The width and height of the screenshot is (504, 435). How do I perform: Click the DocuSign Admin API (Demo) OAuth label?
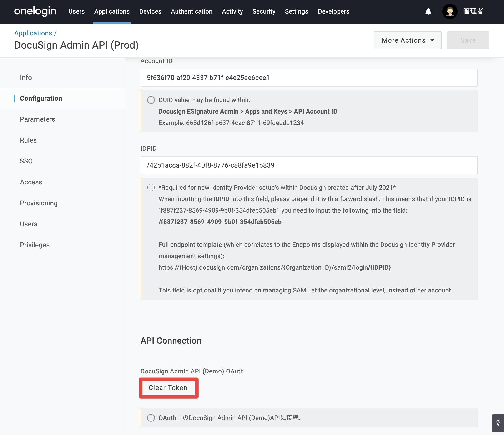point(192,371)
